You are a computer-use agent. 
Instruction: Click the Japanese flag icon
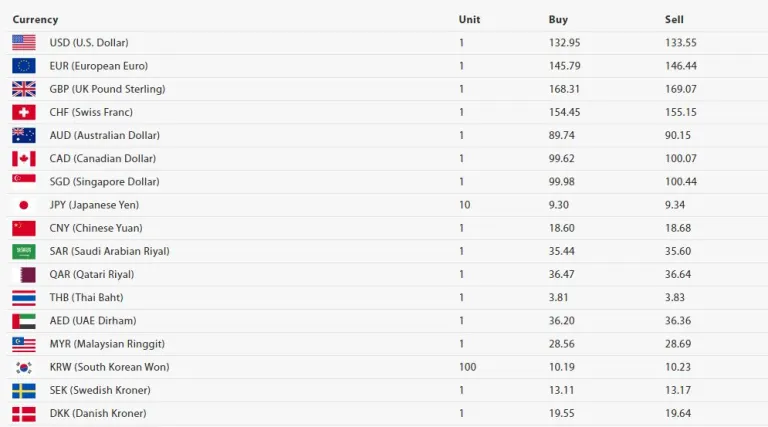(x=24, y=205)
